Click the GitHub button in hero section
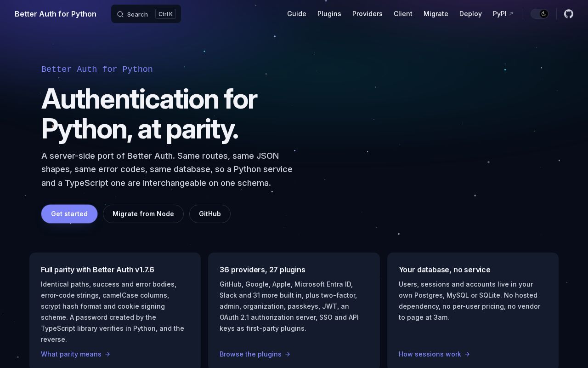This screenshot has width=588, height=368. (210, 214)
